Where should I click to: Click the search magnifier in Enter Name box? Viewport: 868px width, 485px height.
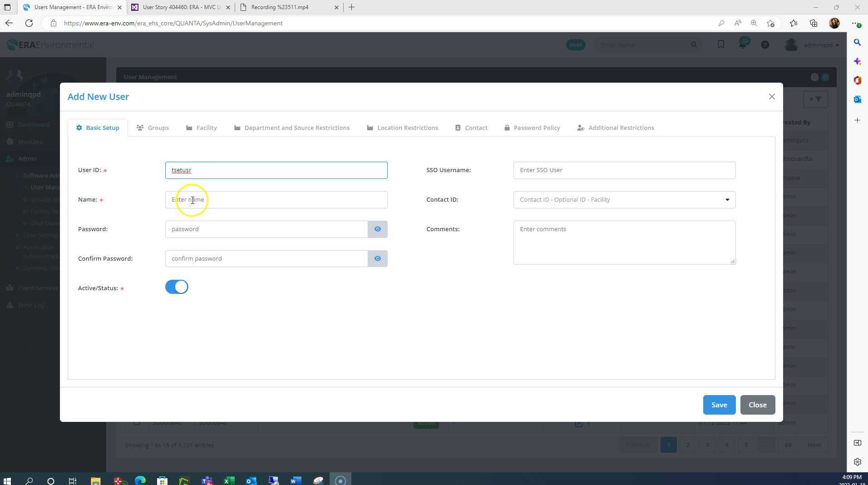tap(694, 45)
